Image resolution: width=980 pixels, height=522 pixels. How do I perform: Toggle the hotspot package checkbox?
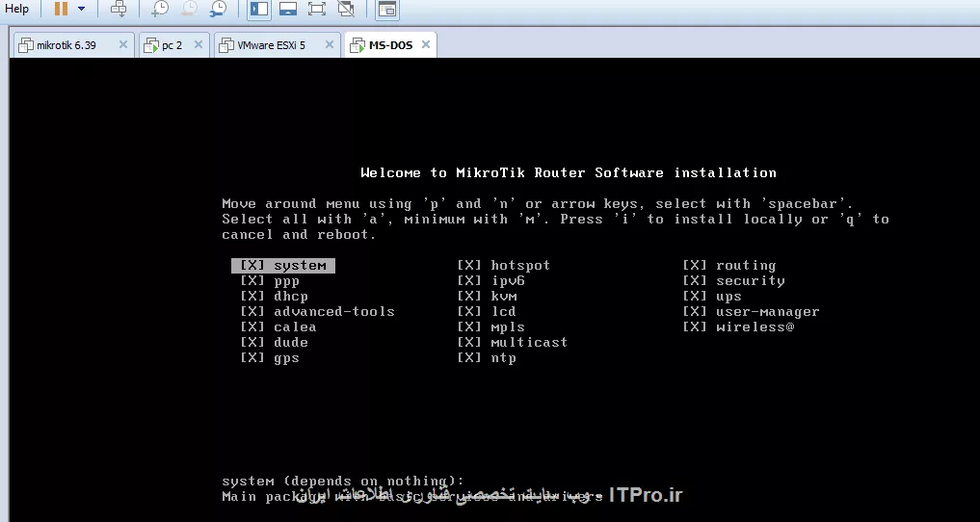469,266
